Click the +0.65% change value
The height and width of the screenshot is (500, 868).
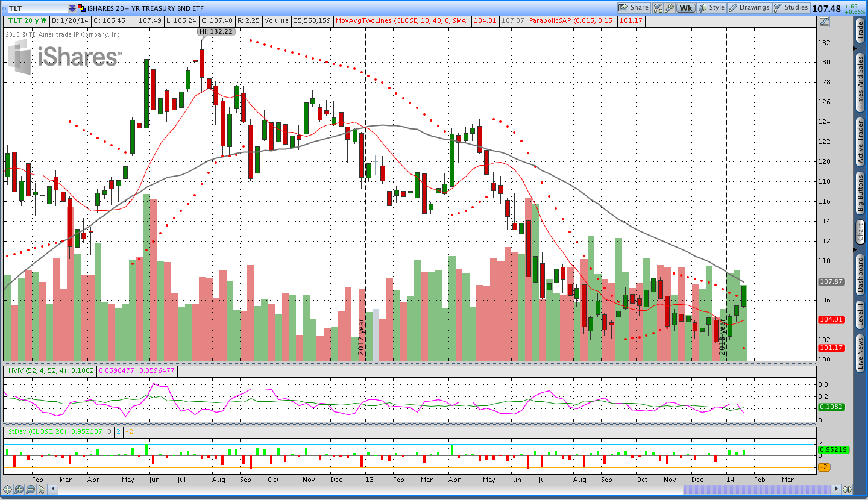(855, 11)
